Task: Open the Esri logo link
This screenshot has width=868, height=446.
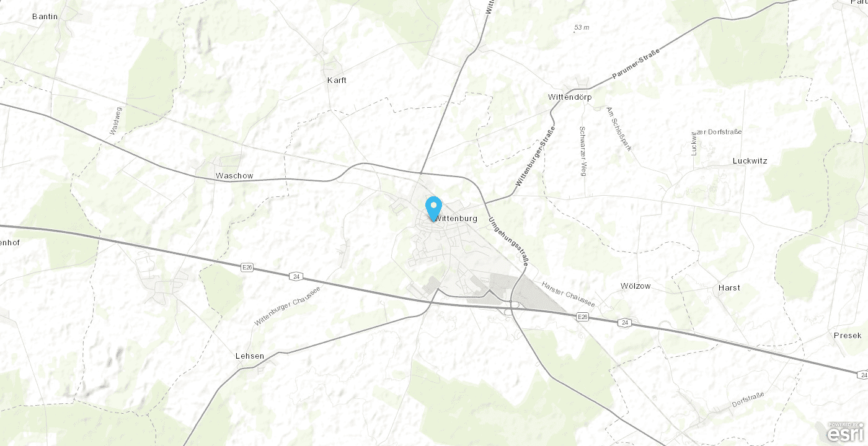Action: pyautogui.click(x=846, y=432)
